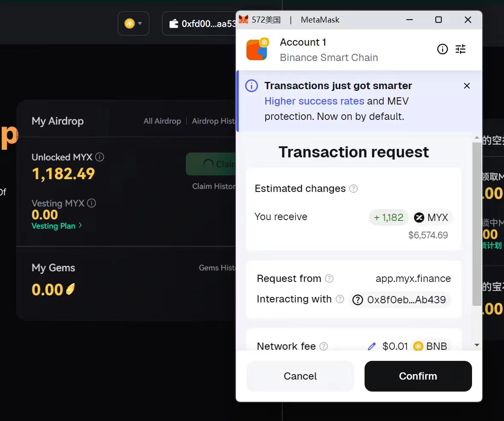The height and width of the screenshot is (421, 504).
Task: Open account details info icon in MetaMask header
Action: click(x=442, y=49)
